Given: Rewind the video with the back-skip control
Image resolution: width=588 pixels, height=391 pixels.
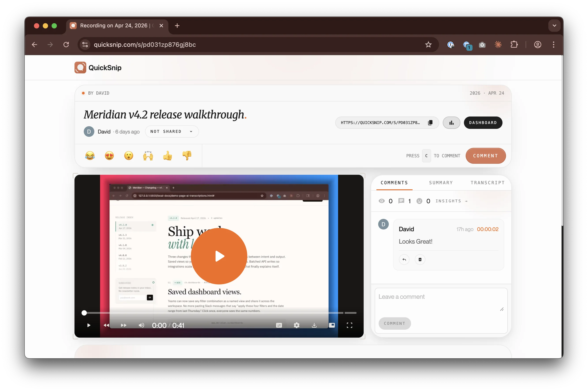Looking at the screenshot, I should click(x=106, y=325).
